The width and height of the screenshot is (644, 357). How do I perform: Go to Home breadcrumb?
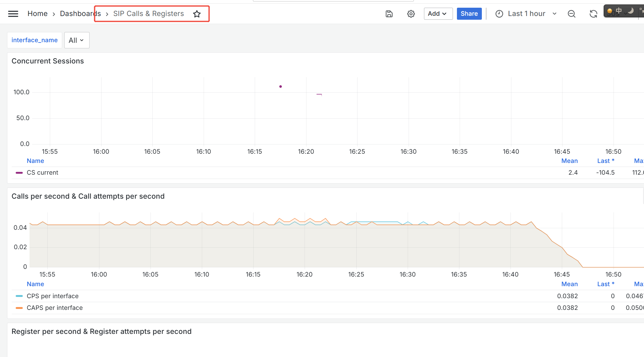point(38,14)
